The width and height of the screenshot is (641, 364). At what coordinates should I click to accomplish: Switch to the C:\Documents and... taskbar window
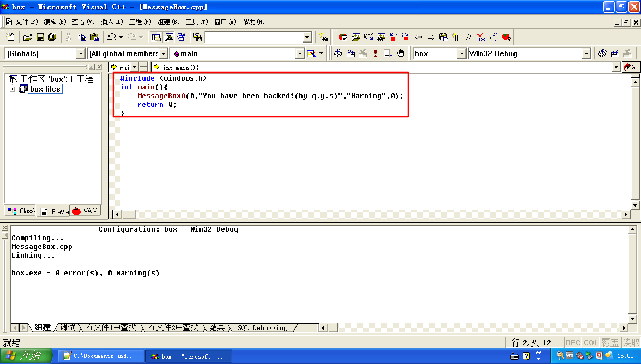click(100, 356)
